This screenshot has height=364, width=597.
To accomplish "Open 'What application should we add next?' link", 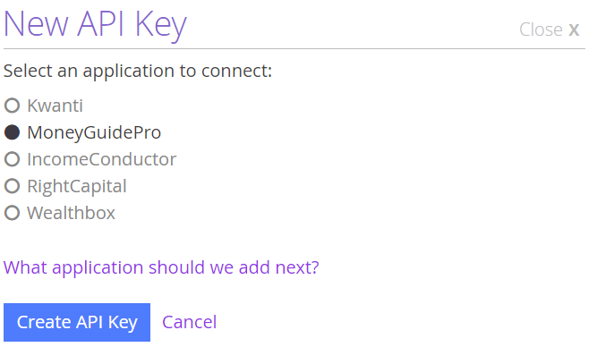I will pyautogui.click(x=161, y=267).
